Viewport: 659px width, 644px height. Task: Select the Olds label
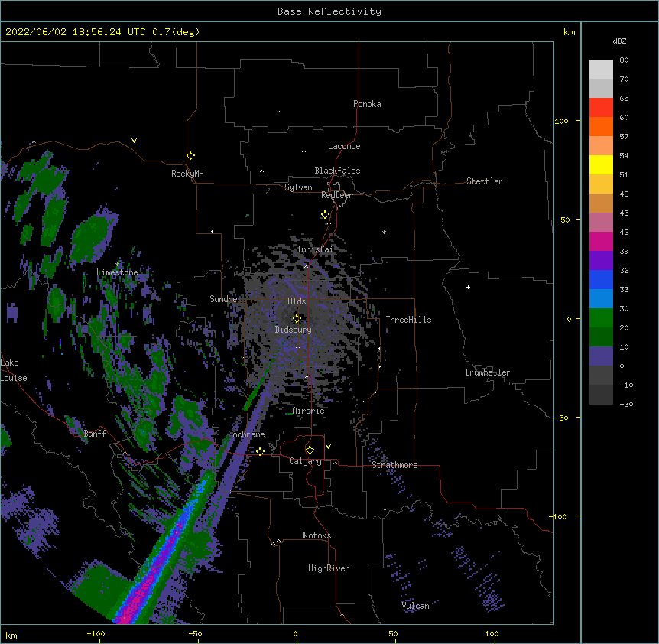[297, 301]
